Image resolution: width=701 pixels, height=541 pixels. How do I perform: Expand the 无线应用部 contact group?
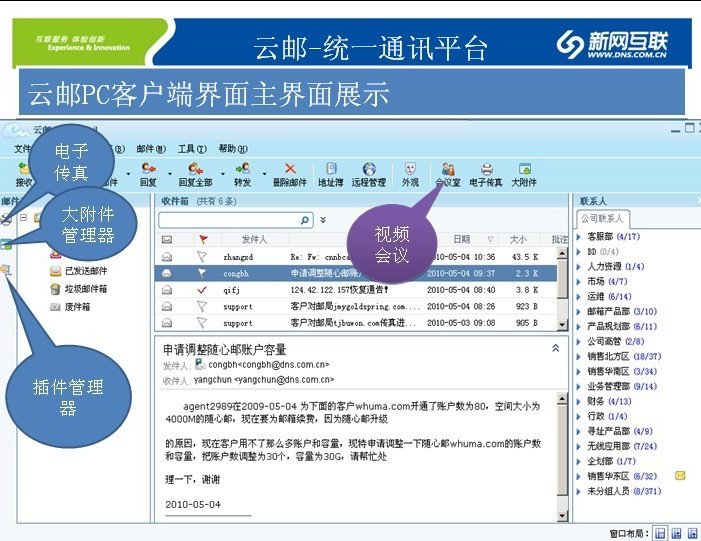[x=579, y=446]
